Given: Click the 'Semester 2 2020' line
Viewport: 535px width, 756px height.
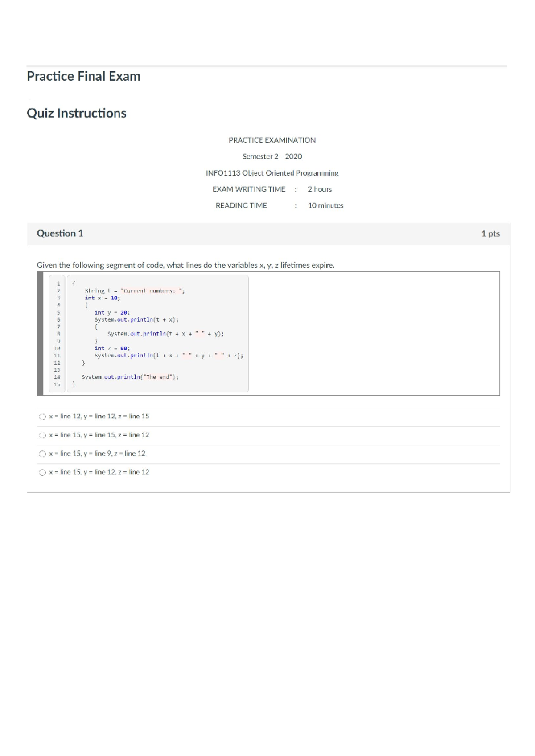Looking at the screenshot, I should coord(272,156).
